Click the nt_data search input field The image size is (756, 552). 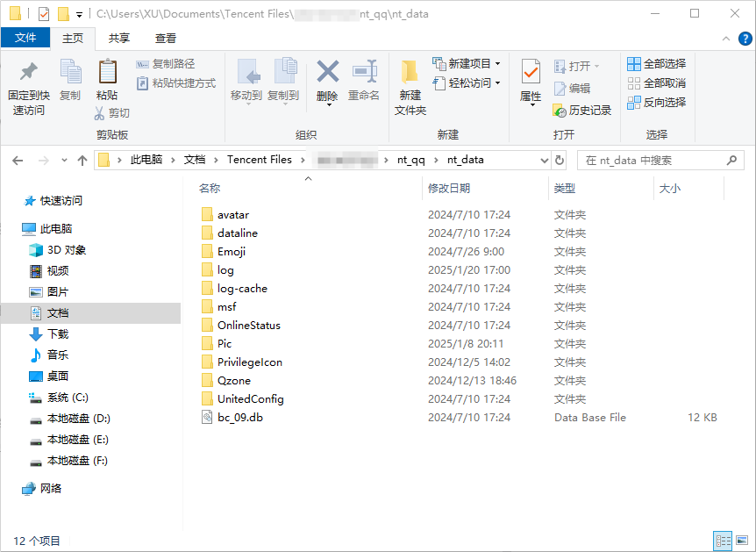(657, 160)
